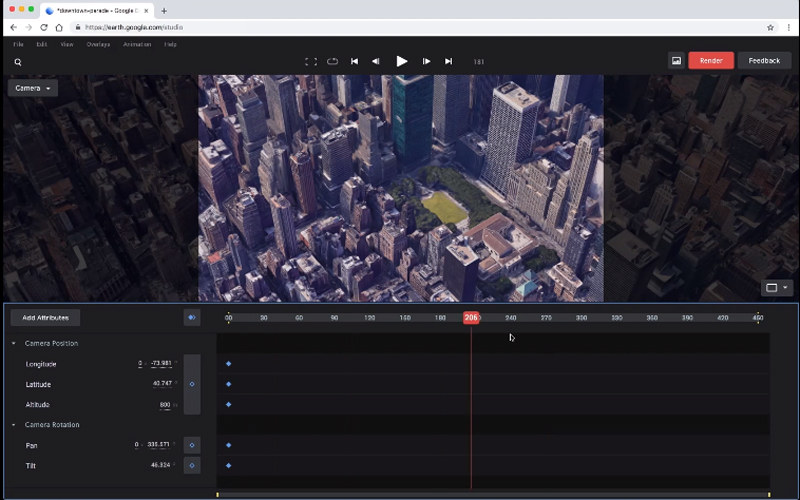Click the search magnifier icon

click(18, 62)
